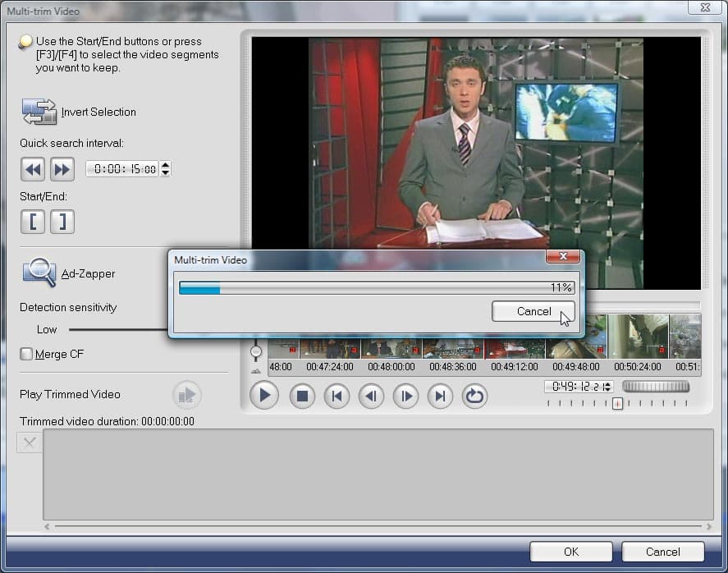Click the jog wheel control

point(656,387)
